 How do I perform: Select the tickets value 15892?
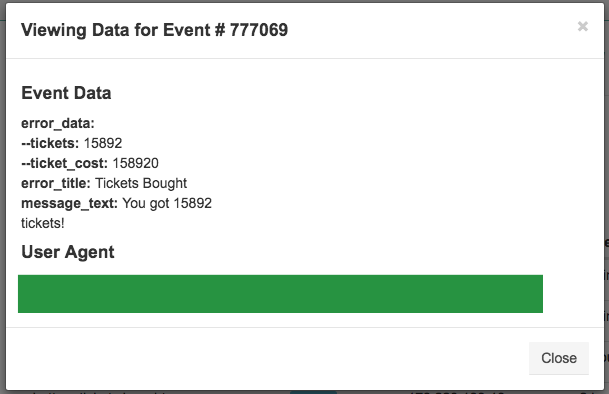click(x=103, y=143)
